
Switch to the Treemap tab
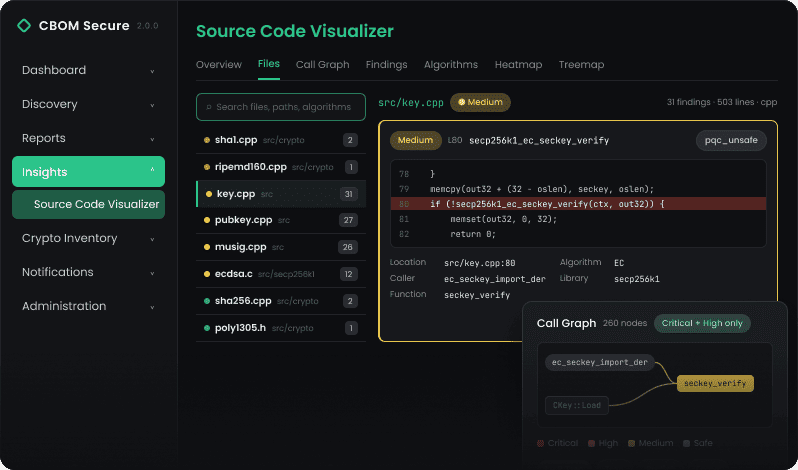click(x=581, y=65)
